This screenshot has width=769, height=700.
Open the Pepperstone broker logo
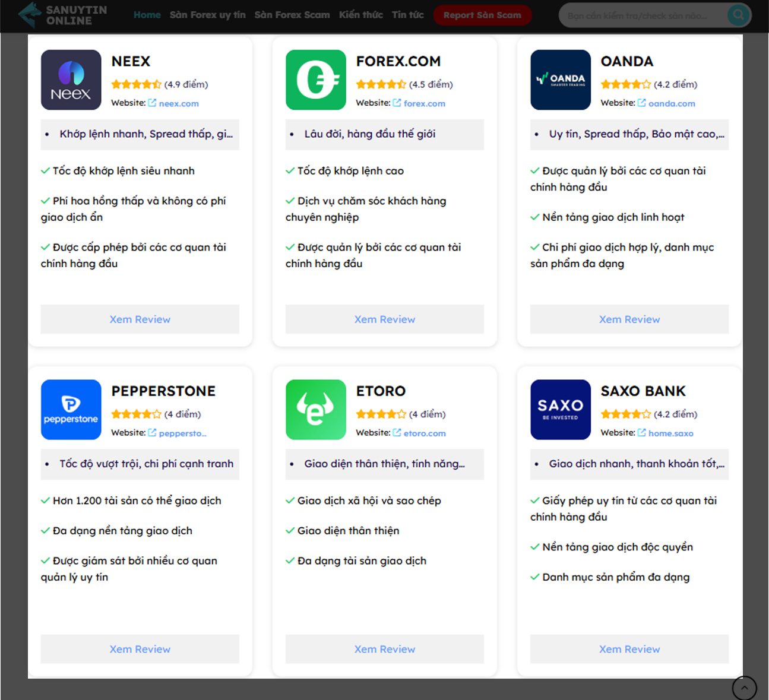point(71,410)
